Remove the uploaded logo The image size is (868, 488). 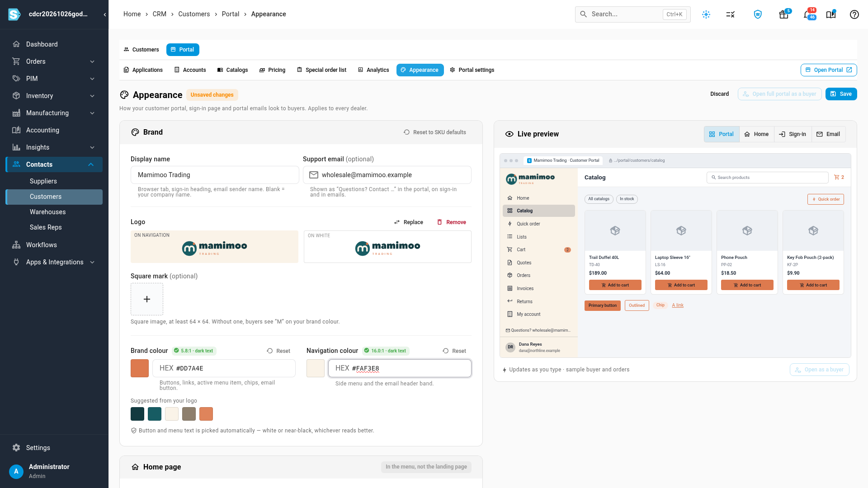(x=451, y=222)
